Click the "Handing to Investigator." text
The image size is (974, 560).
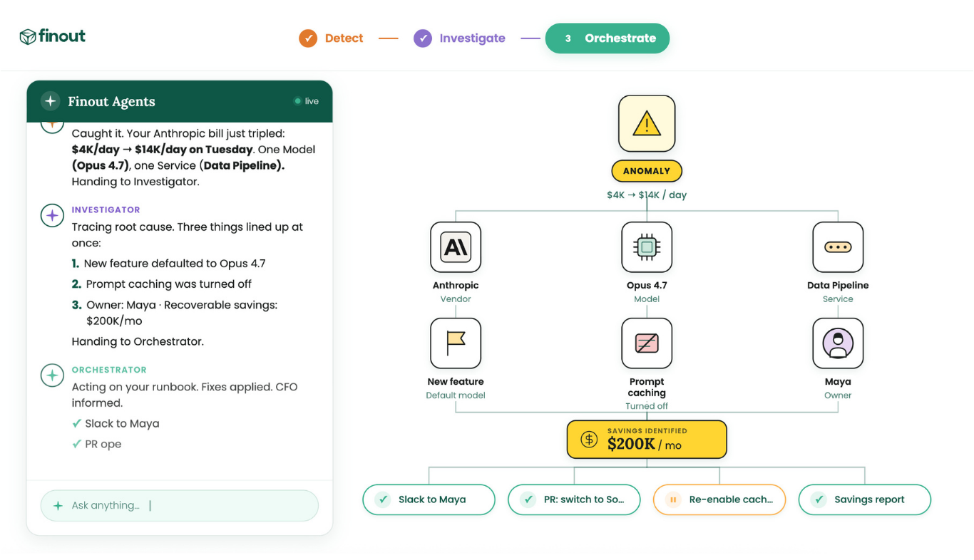click(135, 182)
